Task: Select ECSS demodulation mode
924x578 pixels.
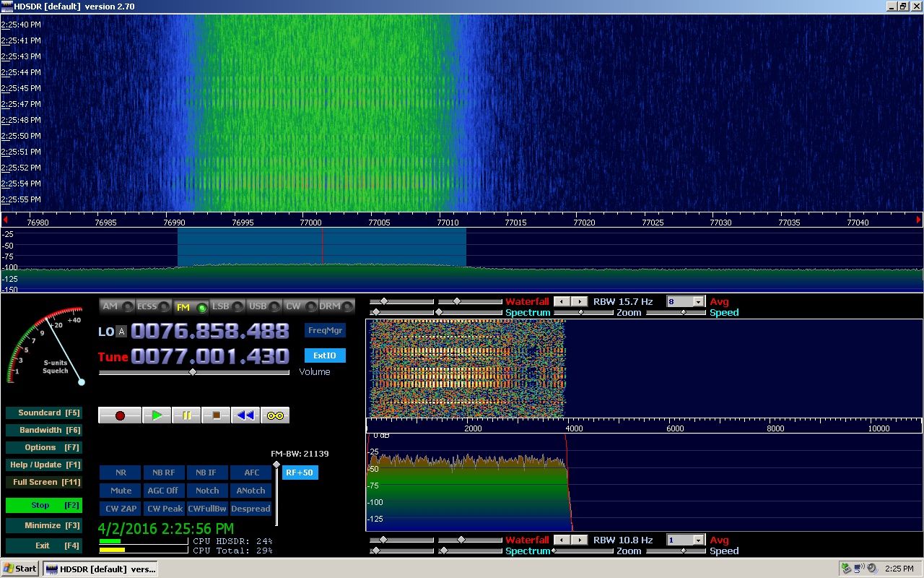Action: (154, 306)
